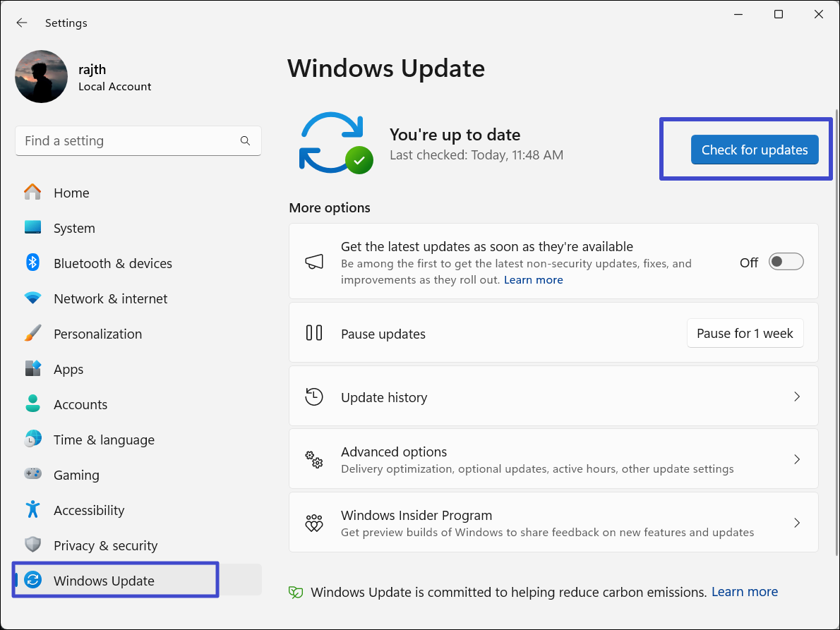Click the Privacy & security shield icon
Screen dimensions: 840x630
(x=32, y=545)
